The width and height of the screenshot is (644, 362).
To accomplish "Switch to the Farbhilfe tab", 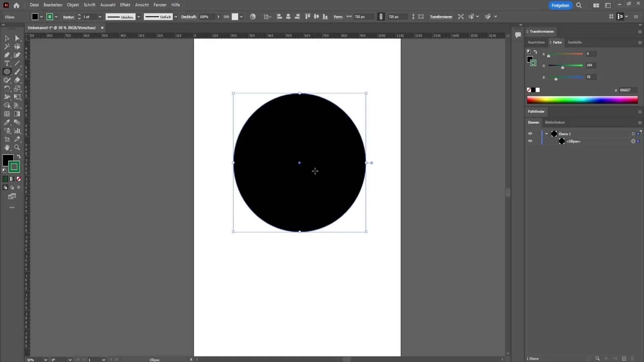I will pos(575,42).
